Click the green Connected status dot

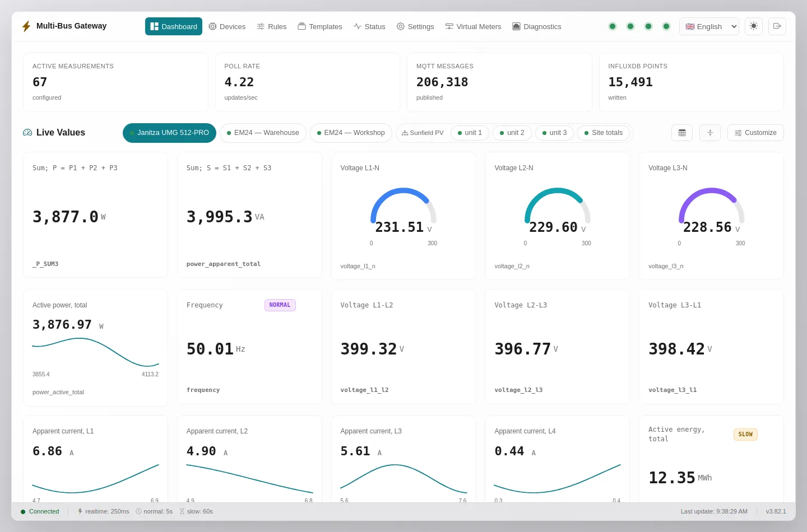pyautogui.click(x=23, y=512)
